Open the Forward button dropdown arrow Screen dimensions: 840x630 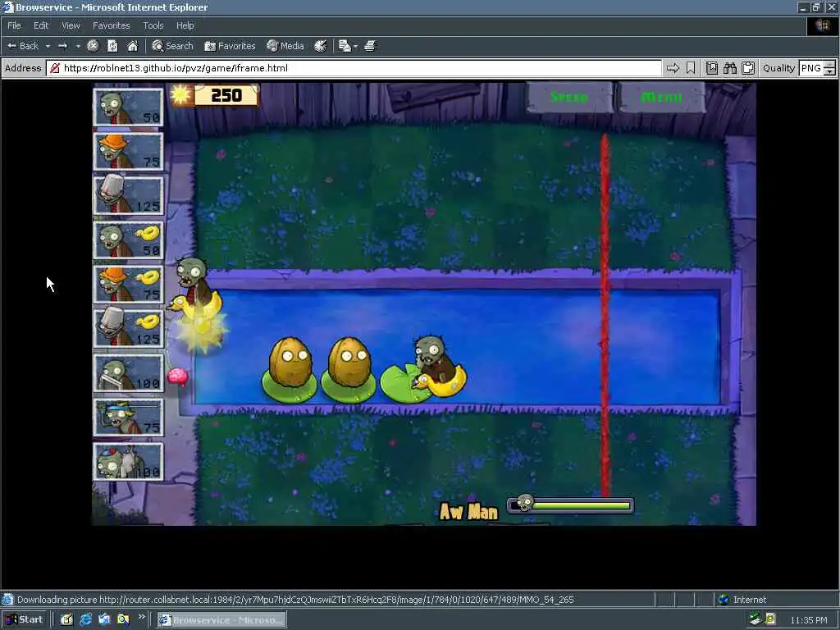pyautogui.click(x=78, y=47)
